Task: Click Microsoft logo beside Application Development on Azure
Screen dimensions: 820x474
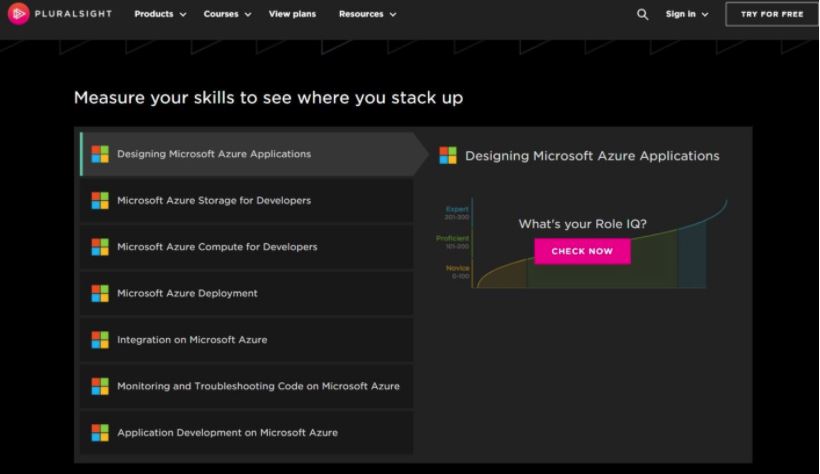Action: click(x=100, y=433)
